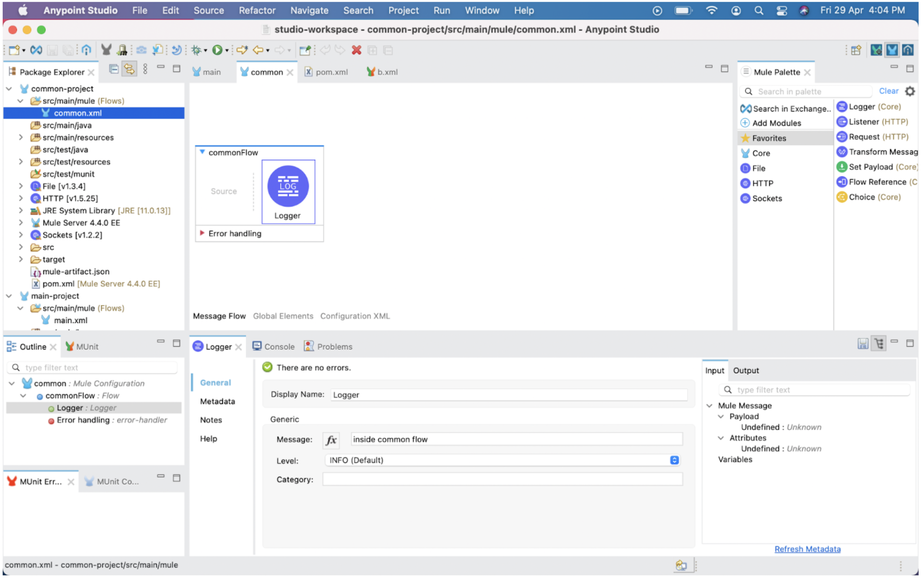This screenshot has width=924, height=578.
Task: Switch to the Configuration XML tab
Action: click(355, 316)
